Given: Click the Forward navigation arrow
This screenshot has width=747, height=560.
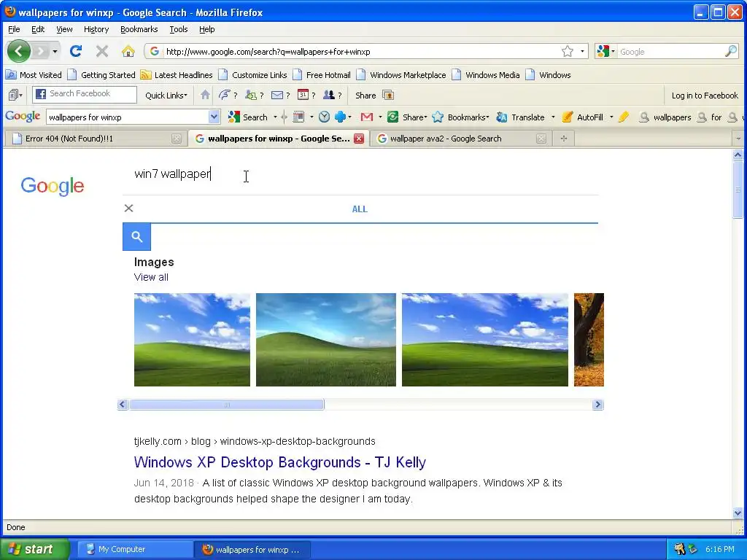Looking at the screenshot, I should pos(41,51).
